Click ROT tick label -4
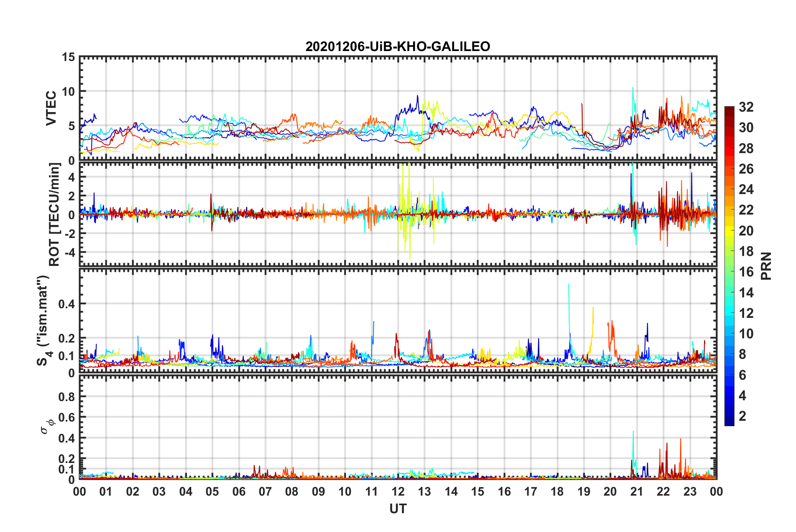 tap(69, 253)
